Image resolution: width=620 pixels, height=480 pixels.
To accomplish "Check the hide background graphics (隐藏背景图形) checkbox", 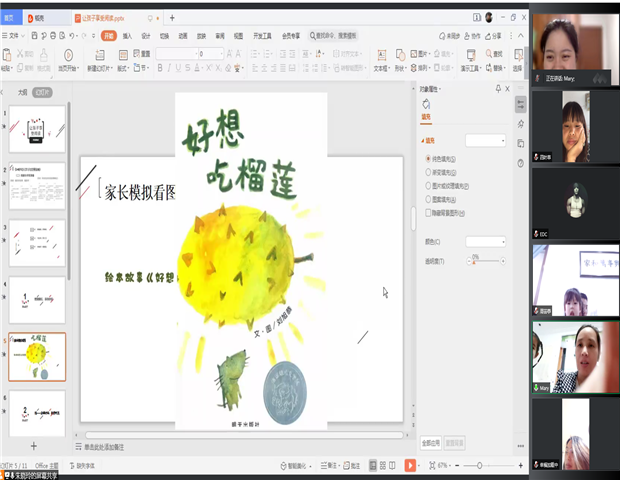I will coord(428,213).
